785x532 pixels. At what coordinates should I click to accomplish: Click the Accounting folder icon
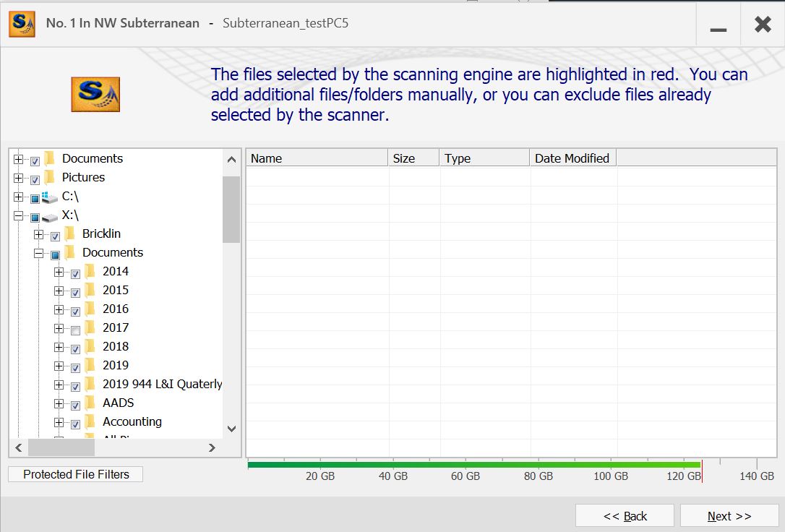tap(90, 421)
